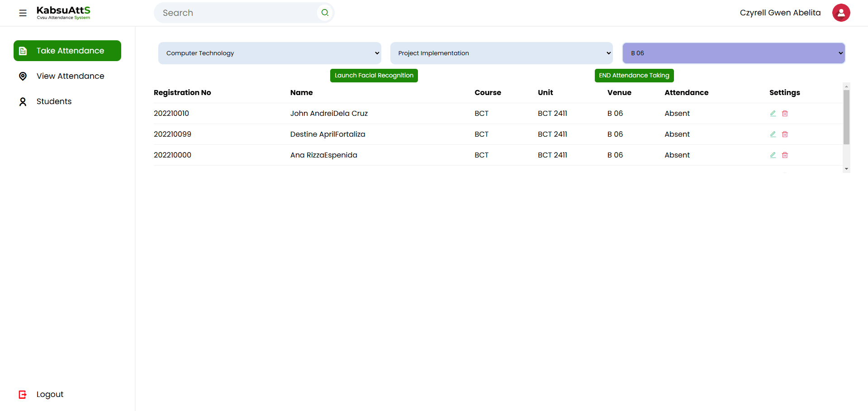Go to Take Attendance page
868x411 pixels.
pyautogui.click(x=67, y=51)
